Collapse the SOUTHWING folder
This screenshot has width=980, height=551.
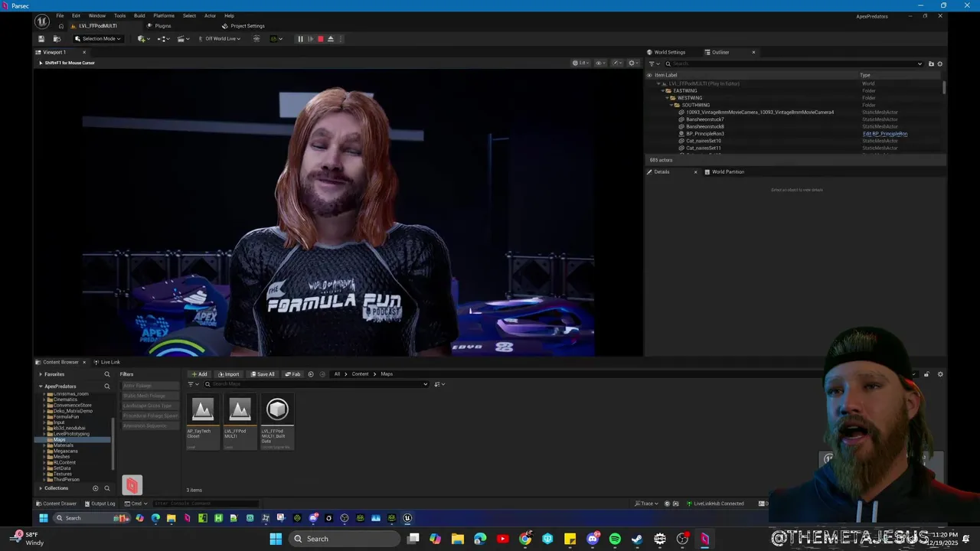(x=671, y=105)
